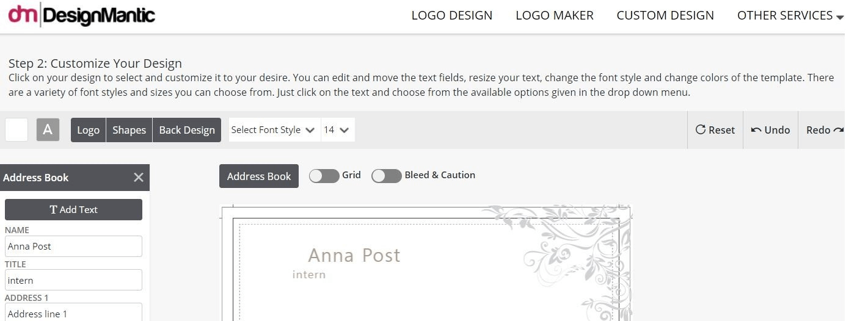Click the Title input field
868x321 pixels.
73,280
